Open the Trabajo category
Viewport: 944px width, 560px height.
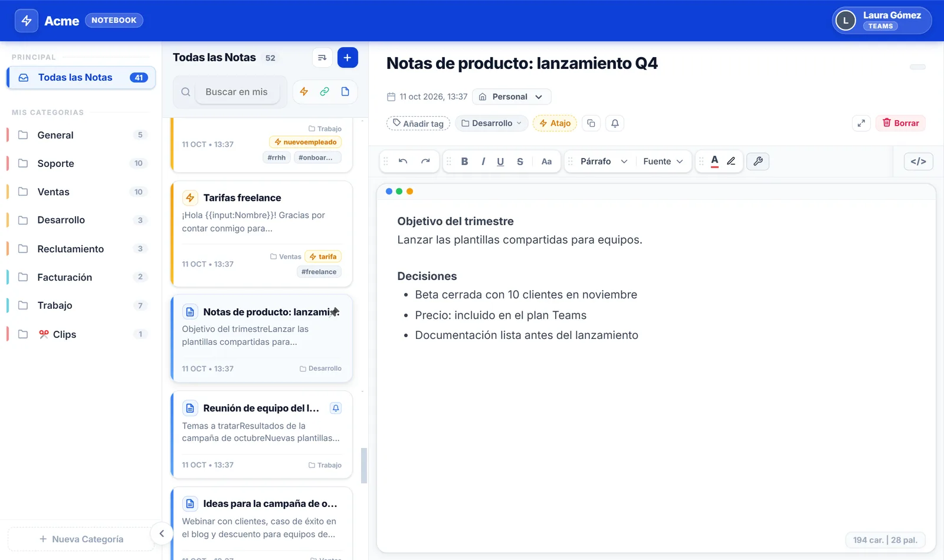[81, 305]
